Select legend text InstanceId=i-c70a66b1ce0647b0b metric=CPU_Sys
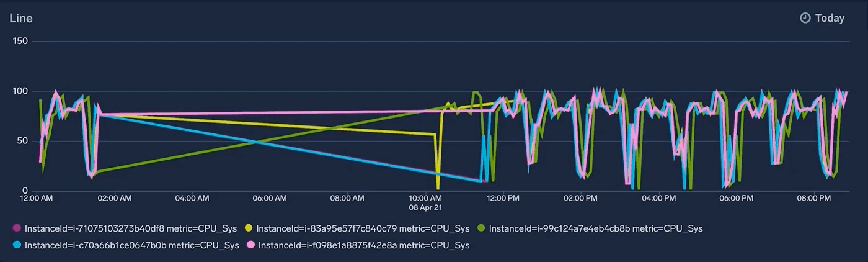The height and width of the screenshot is (262, 868). tap(132, 245)
